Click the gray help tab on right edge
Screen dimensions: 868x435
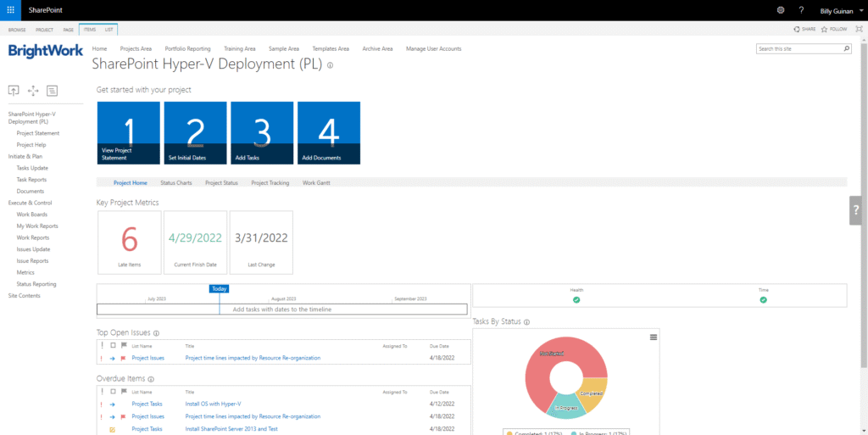tap(857, 210)
